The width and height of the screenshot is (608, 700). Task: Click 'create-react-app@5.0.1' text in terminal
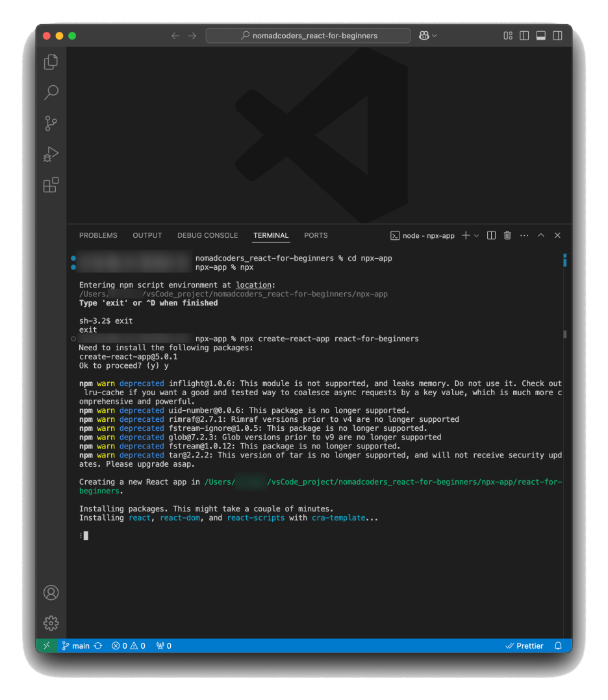pyautogui.click(x=128, y=357)
